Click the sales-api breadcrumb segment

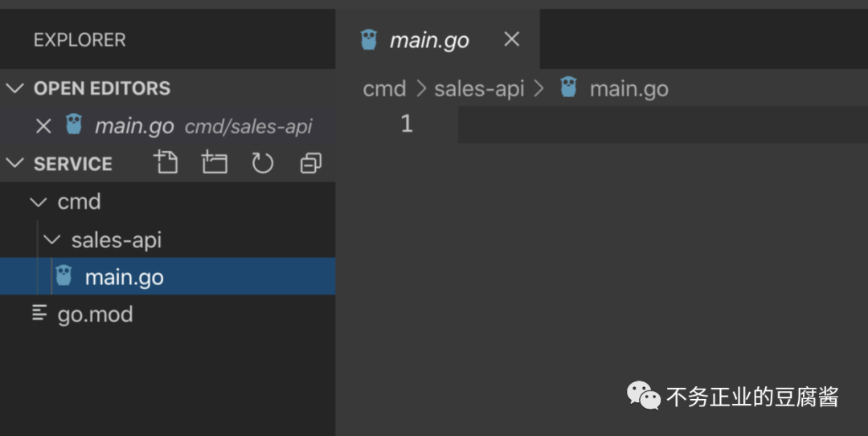click(x=479, y=88)
